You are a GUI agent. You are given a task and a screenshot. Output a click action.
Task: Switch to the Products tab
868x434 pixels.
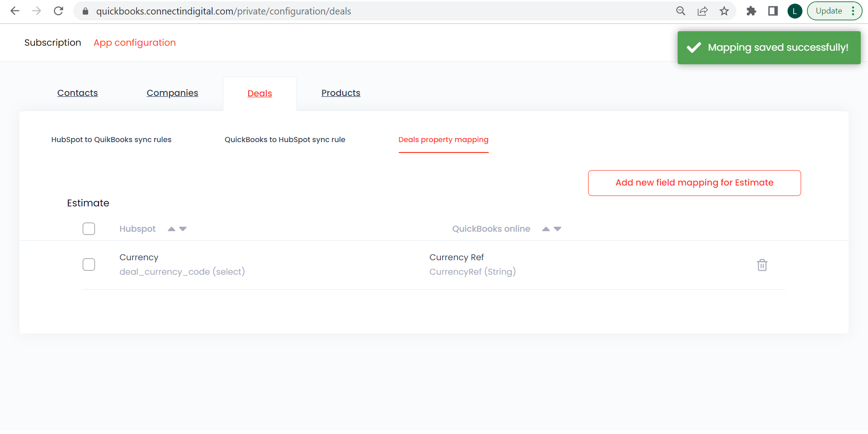[x=341, y=93]
